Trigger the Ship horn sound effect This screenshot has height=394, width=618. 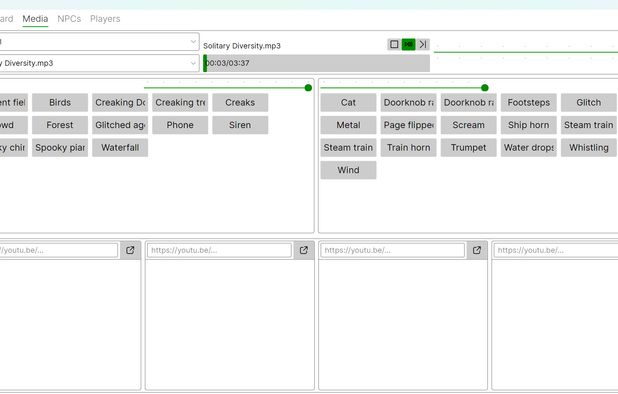coord(529,125)
